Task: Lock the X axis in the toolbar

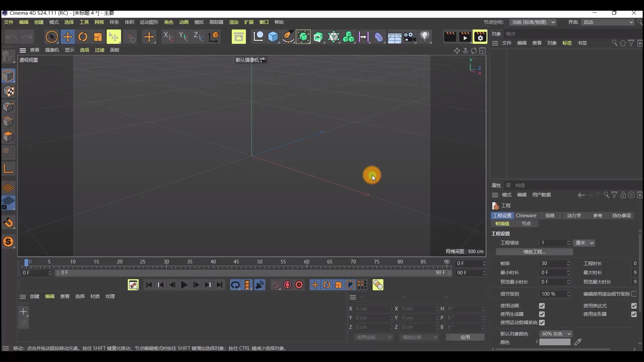Action: (x=168, y=37)
